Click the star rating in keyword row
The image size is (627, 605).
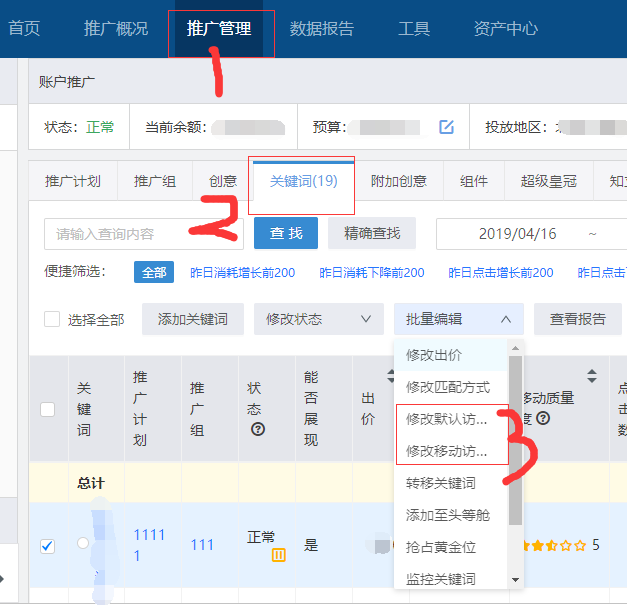(551, 546)
